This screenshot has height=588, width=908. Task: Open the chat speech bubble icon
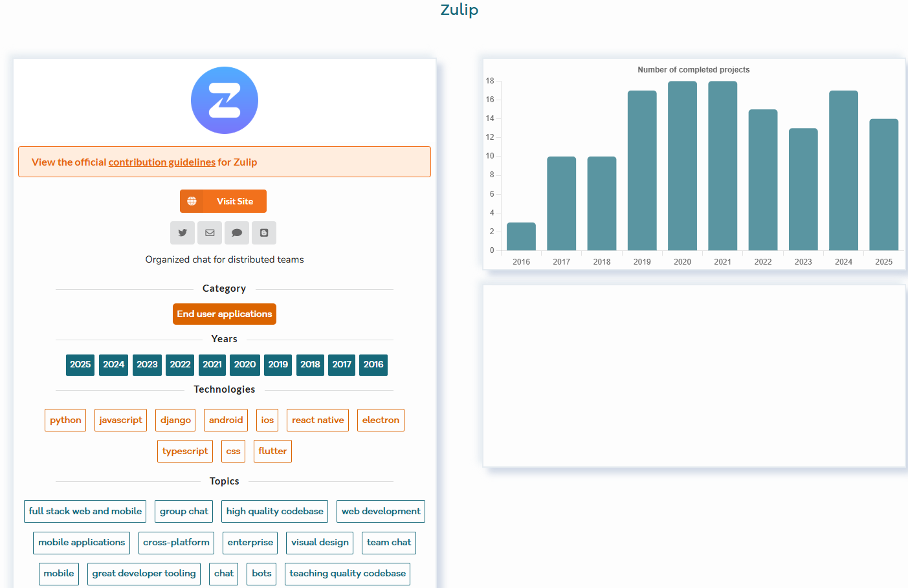click(x=237, y=233)
